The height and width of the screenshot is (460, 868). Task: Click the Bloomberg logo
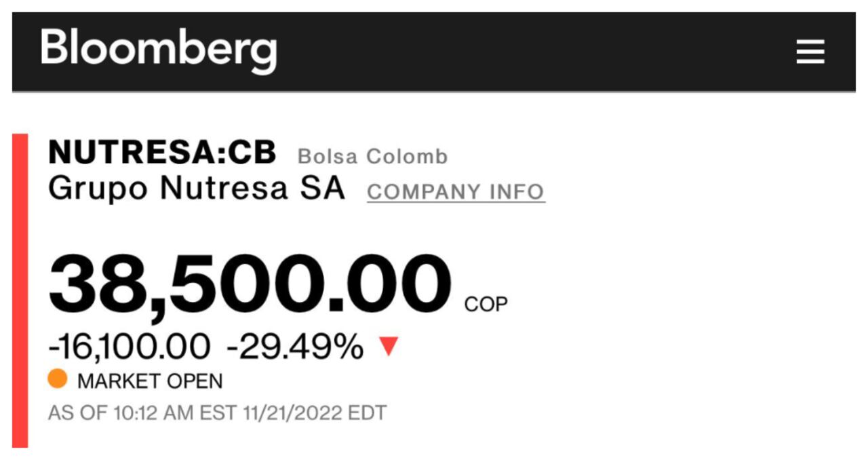click(159, 50)
